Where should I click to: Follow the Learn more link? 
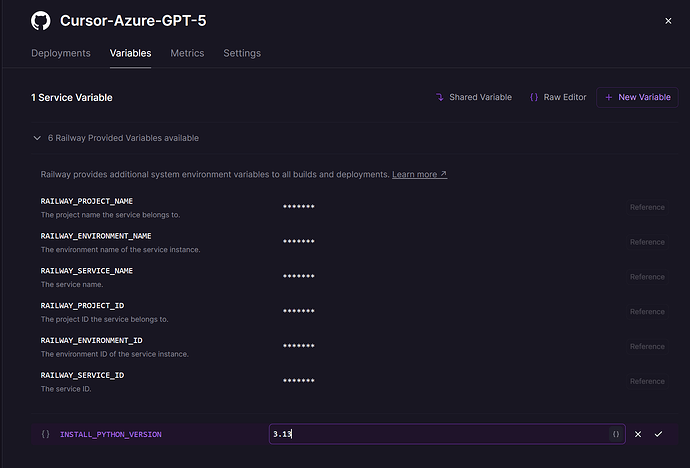[x=419, y=174]
